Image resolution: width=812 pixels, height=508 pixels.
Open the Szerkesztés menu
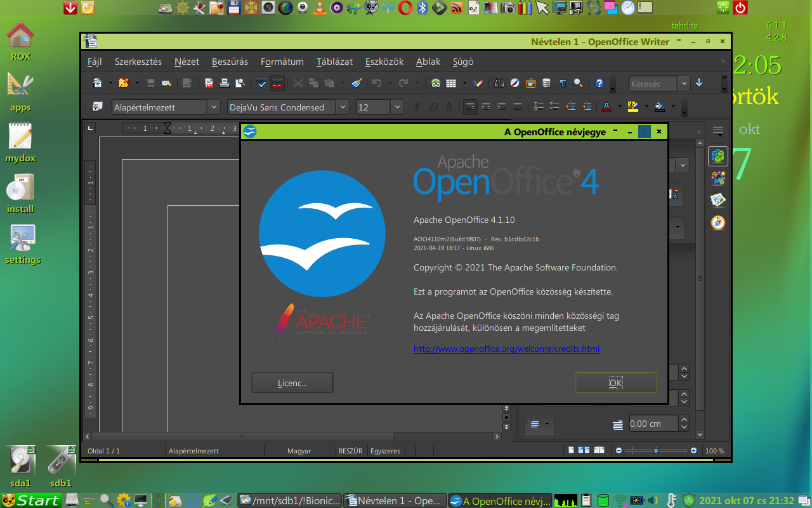138,62
